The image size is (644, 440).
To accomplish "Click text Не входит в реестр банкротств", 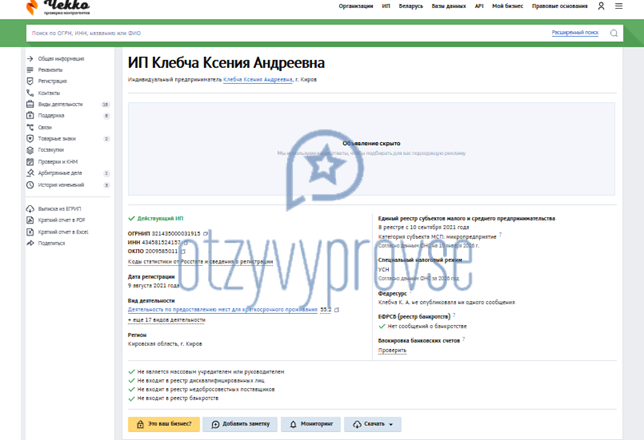I will [178, 399].
